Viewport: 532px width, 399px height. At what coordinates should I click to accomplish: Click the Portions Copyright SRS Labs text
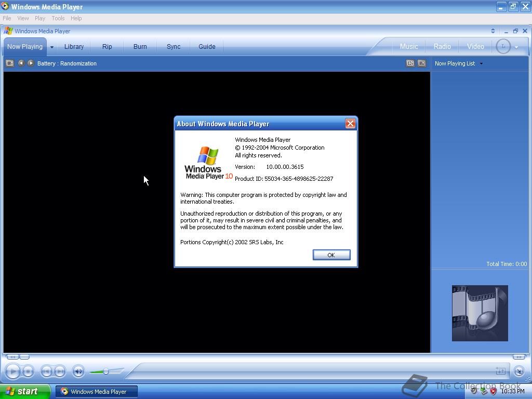(x=232, y=242)
